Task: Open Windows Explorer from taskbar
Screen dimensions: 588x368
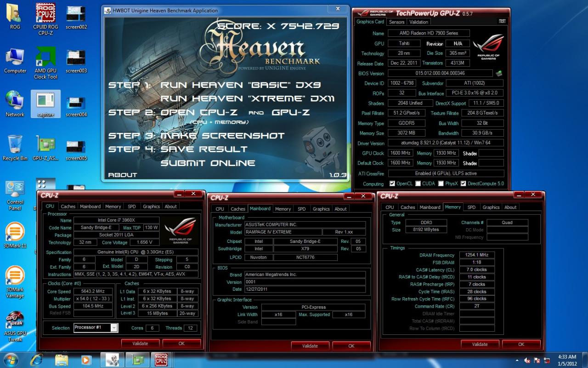Action: click(x=61, y=359)
